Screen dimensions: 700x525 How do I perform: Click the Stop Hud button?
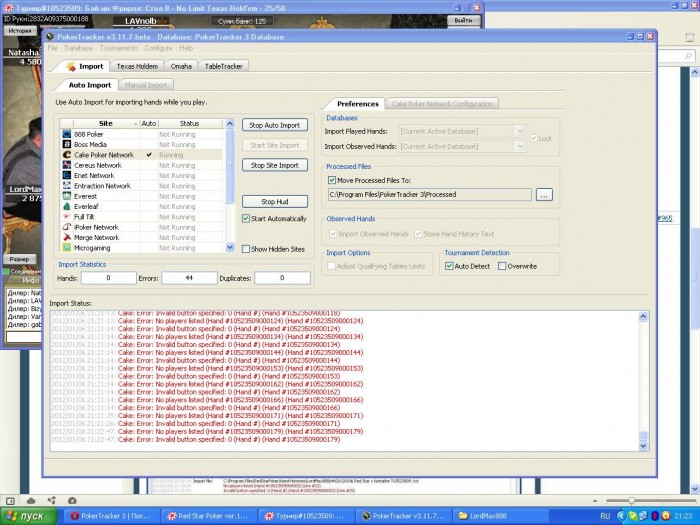coord(275,201)
